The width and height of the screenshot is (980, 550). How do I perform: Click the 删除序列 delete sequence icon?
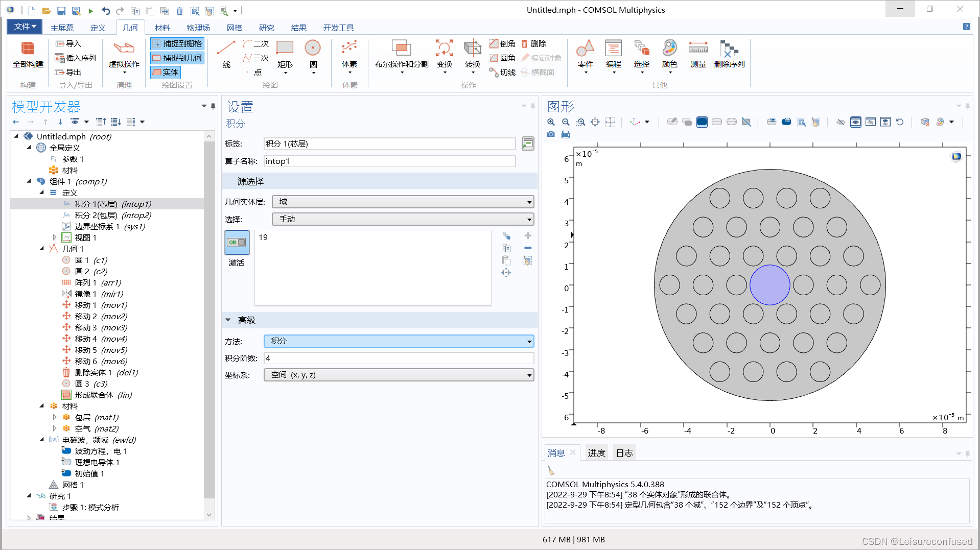(x=729, y=55)
